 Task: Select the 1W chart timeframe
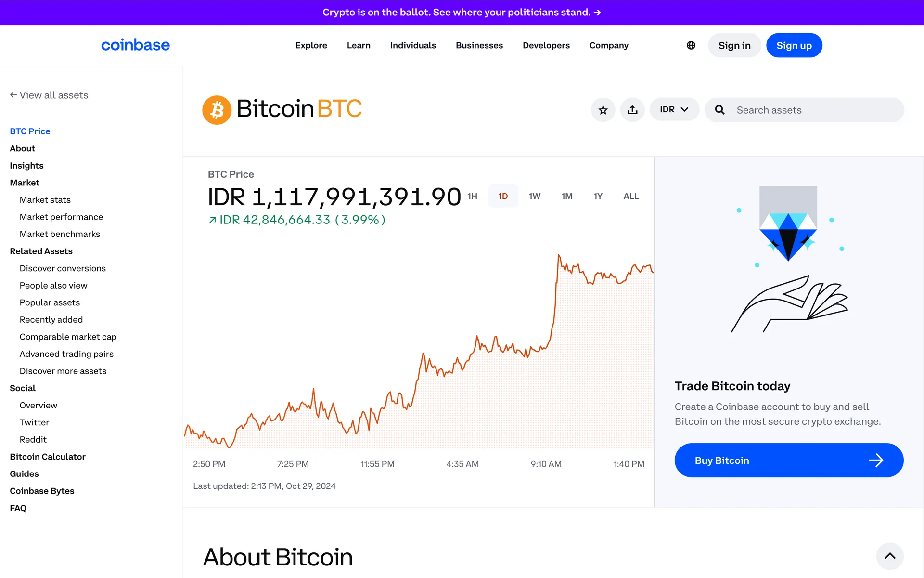[534, 196]
